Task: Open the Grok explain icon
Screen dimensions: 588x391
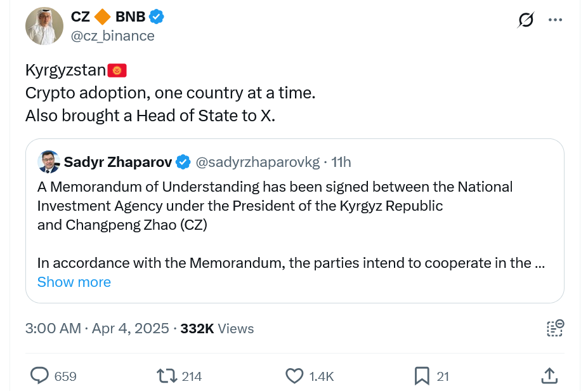Action: pyautogui.click(x=526, y=20)
